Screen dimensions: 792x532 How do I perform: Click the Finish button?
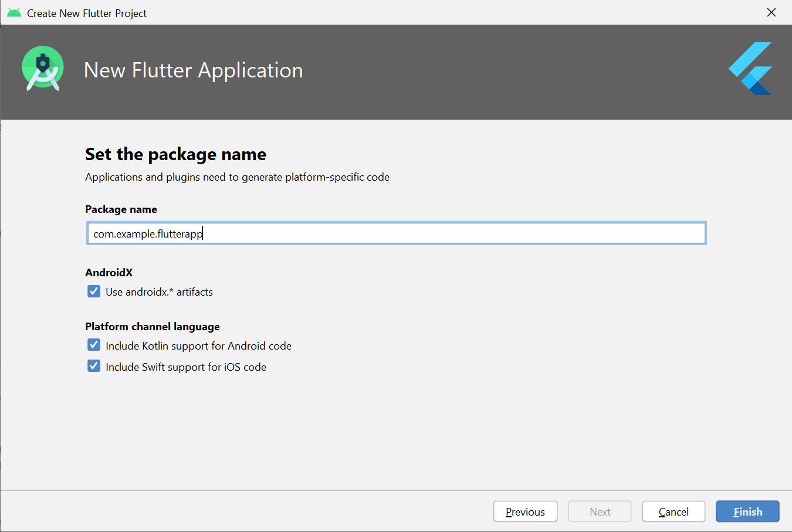click(x=747, y=511)
